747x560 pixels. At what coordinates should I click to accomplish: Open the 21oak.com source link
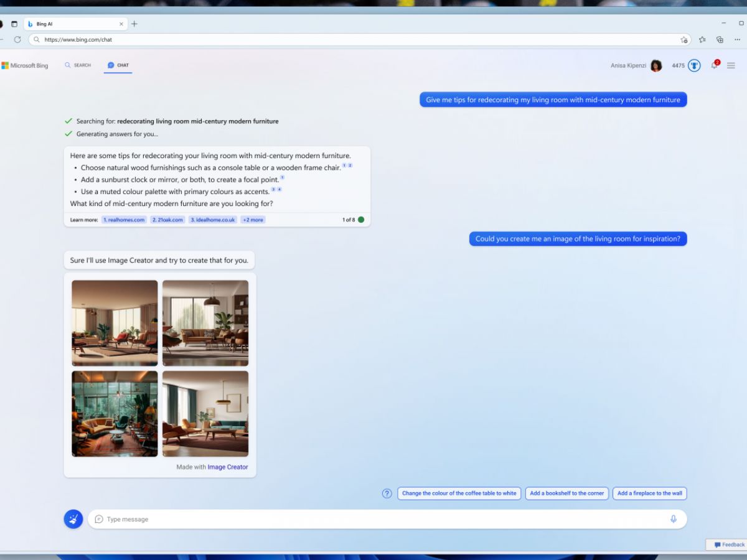tap(167, 220)
